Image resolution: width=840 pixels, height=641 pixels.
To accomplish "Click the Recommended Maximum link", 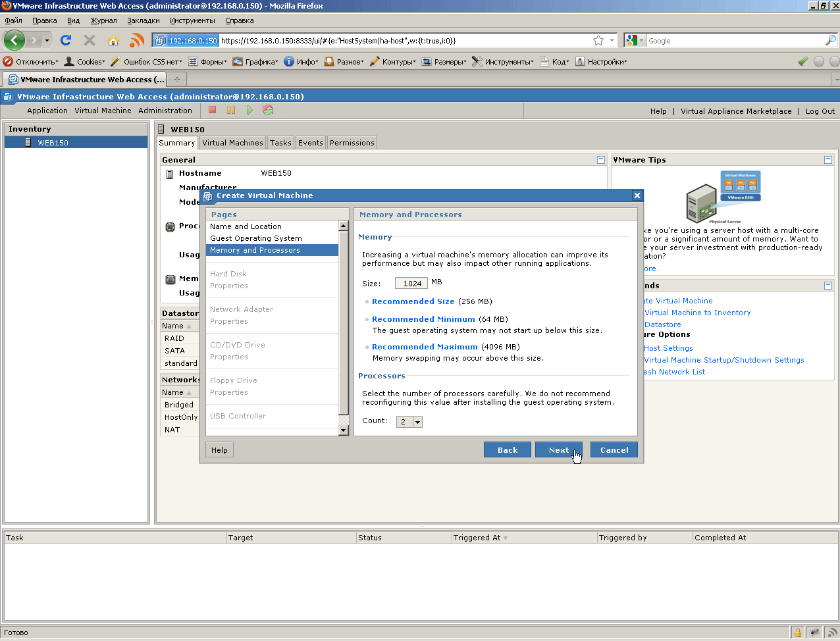I will pos(425,347).
